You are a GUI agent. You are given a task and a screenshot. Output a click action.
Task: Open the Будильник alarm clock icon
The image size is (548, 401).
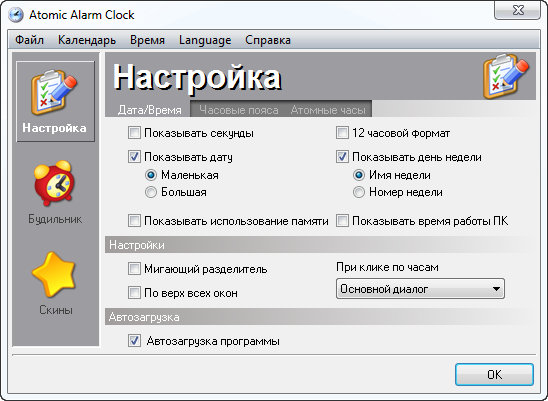(55, 183)
